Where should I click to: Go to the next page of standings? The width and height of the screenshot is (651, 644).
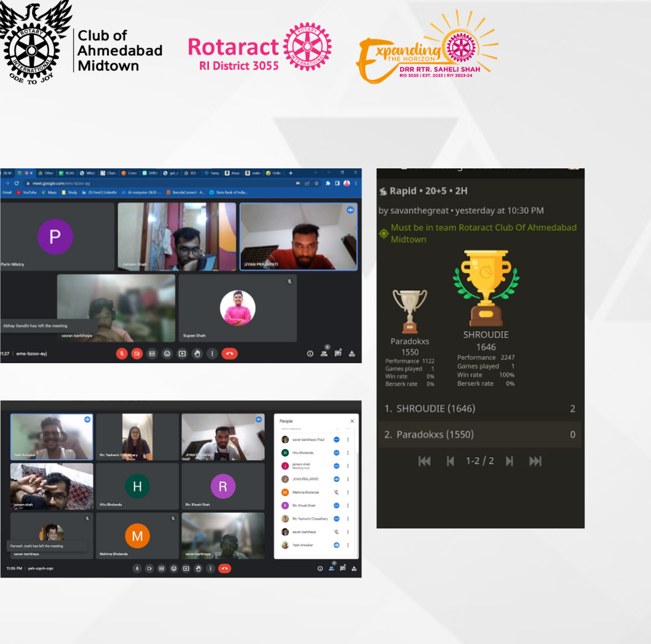tap(510, 461)
